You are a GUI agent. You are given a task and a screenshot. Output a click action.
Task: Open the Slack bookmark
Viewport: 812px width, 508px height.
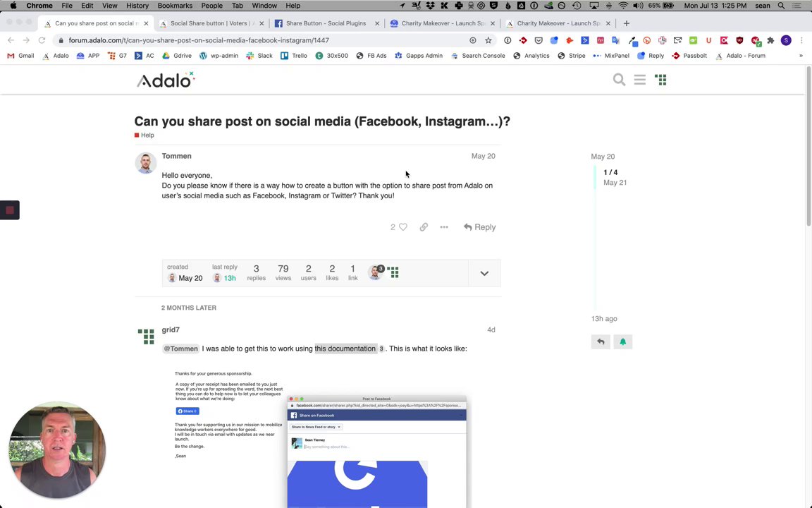click(259, 56)
